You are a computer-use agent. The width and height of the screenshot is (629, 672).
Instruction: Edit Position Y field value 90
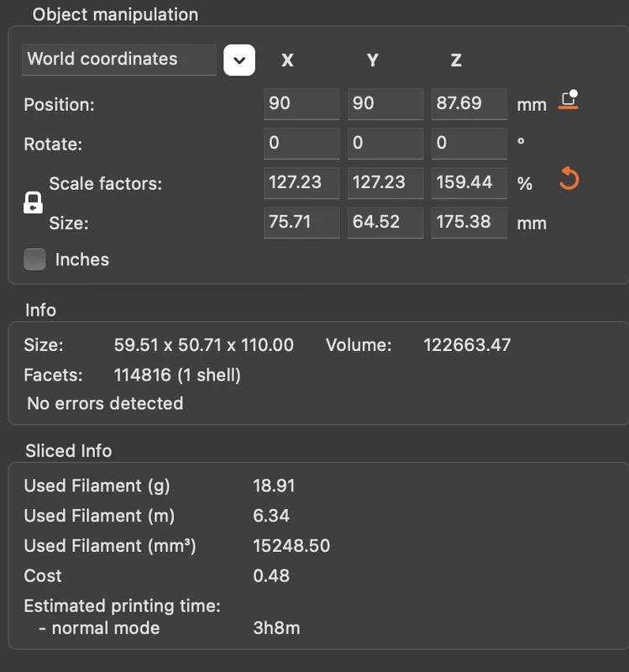pos(385,104)
